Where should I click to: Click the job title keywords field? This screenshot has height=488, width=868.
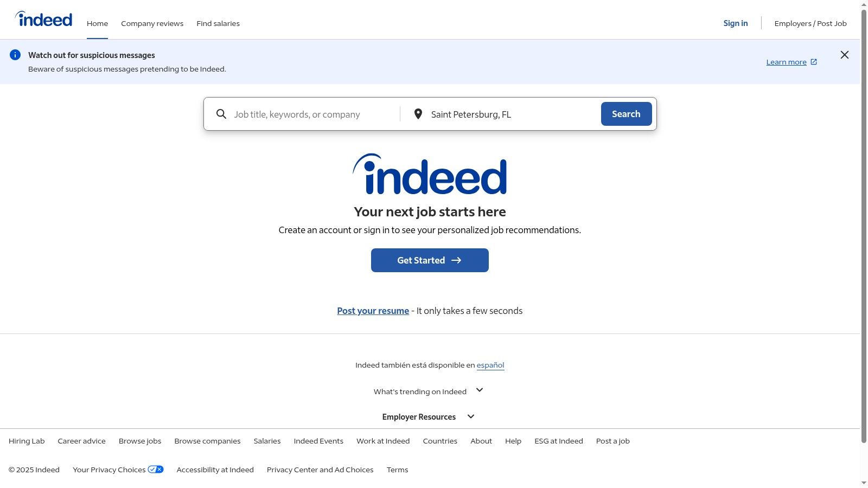click(x=309, y=114)
